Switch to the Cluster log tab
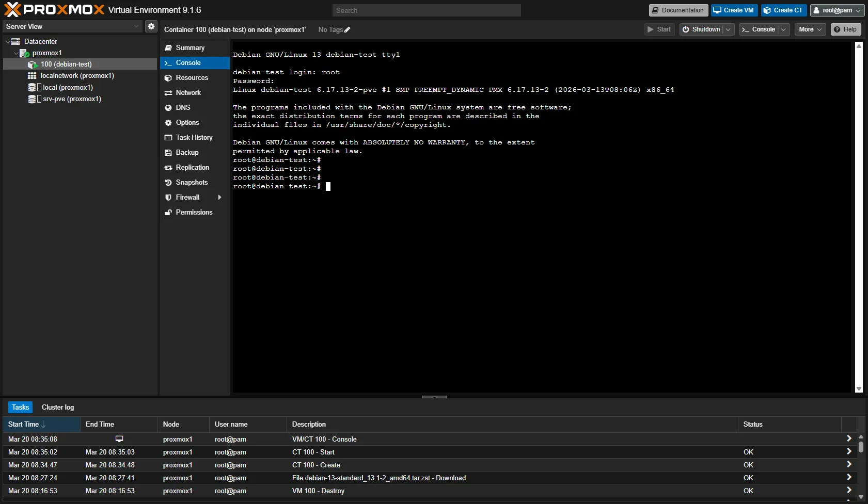The width and height of the screenshot is (868, 504). 58,408
